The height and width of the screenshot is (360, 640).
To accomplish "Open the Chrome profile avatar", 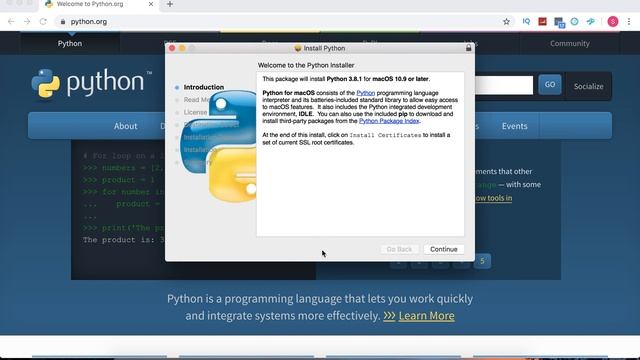I will click(613, 21).
